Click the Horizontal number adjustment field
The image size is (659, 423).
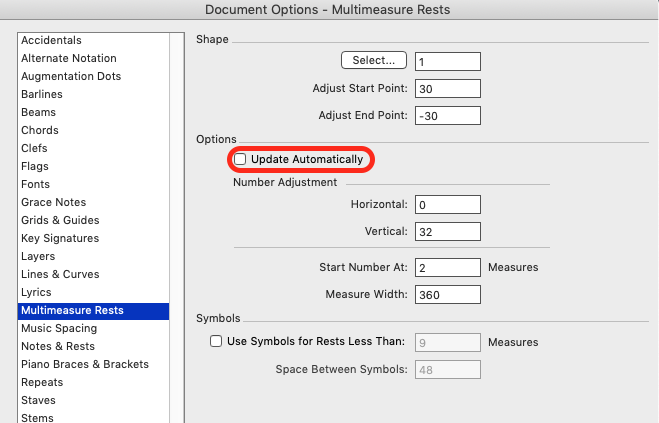click(x=448, y=205)
